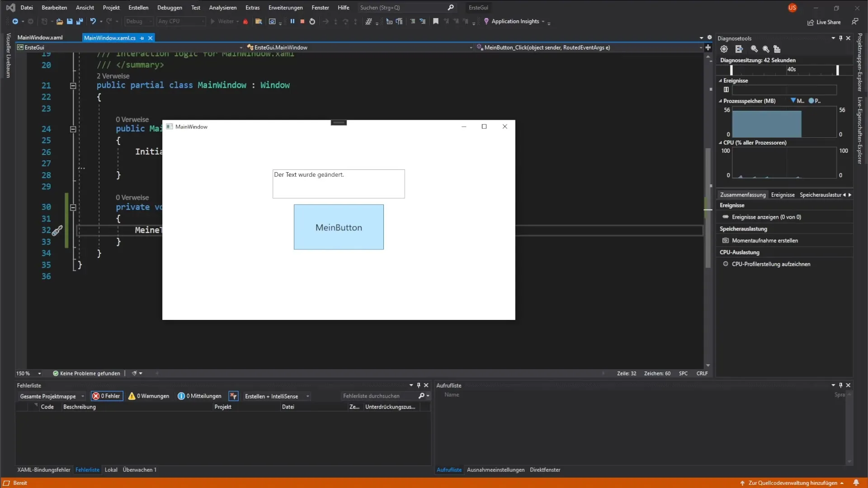Click the text box showing Der Text wurde geändert.
Image resolution: width=868 pixels, height=488 pixels.
339,184
